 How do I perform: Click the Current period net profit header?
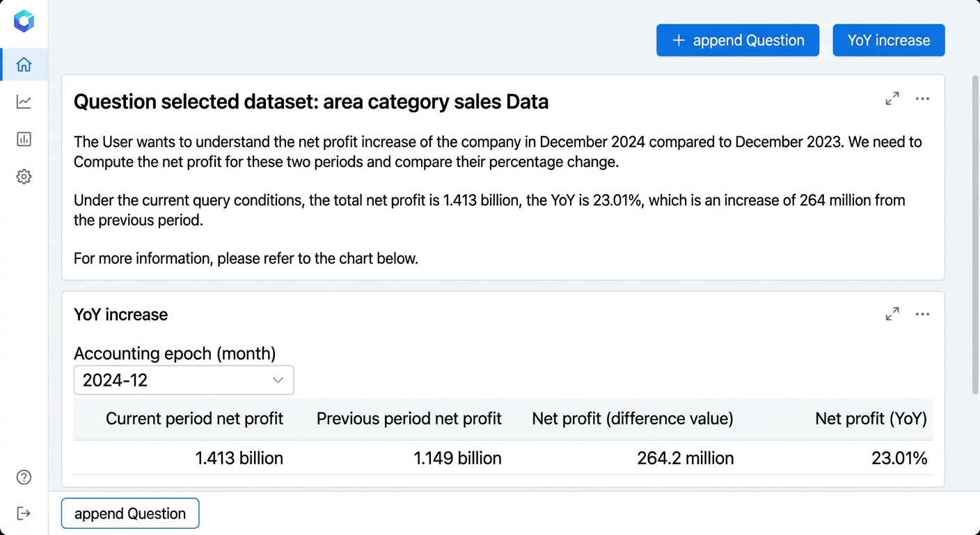click(194, 419)
